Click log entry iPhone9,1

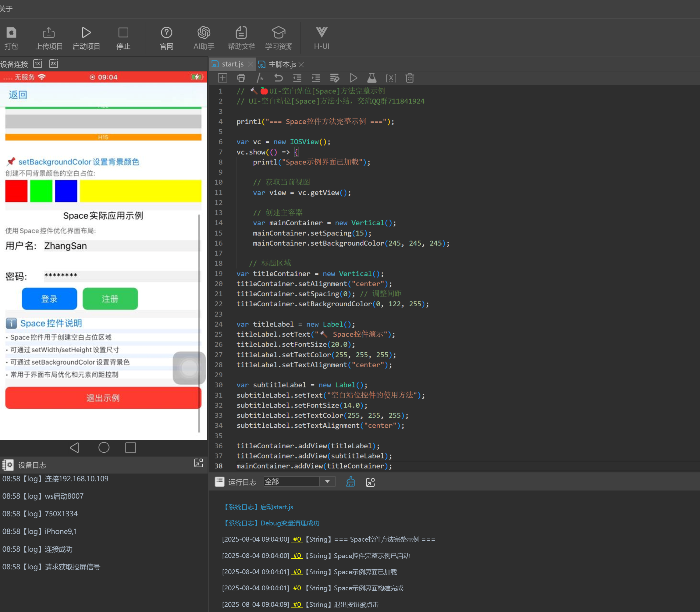[x=40, y=531]
